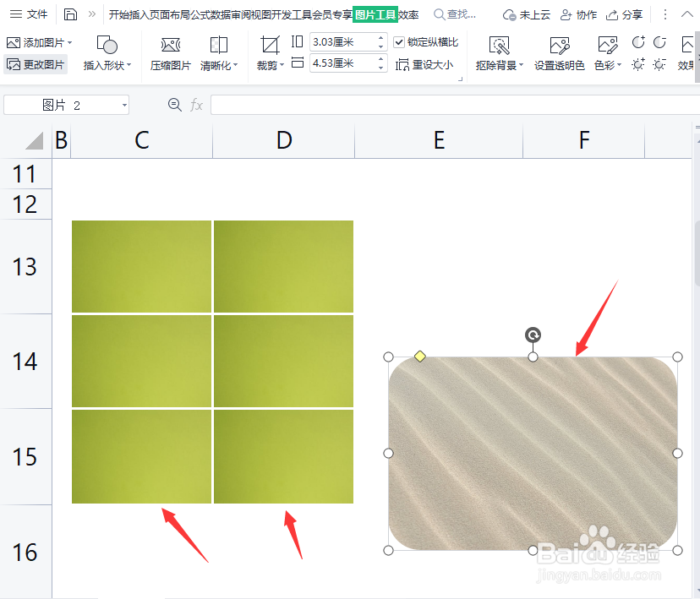Open the size settings dialog launcher
Viewport: 700px width, 599px height.
460,79
